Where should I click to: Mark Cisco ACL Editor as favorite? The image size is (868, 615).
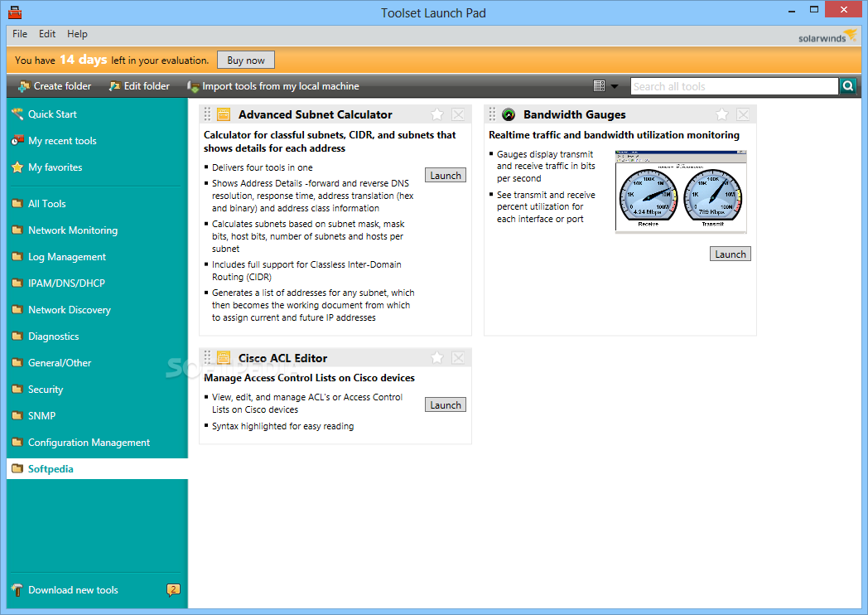point(436,358)
